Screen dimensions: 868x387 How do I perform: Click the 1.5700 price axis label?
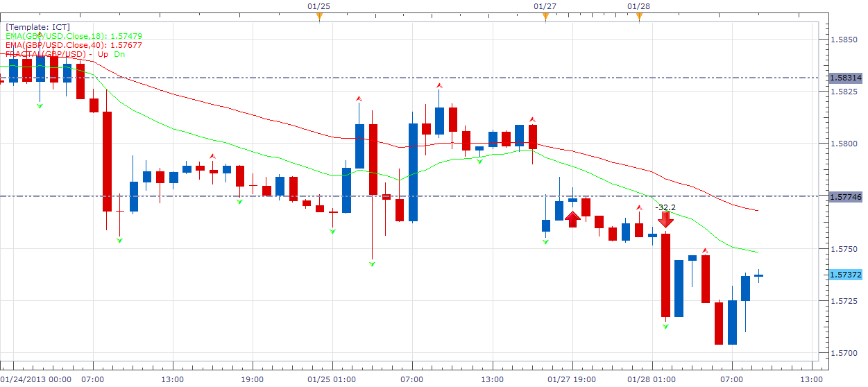point(843,354)
